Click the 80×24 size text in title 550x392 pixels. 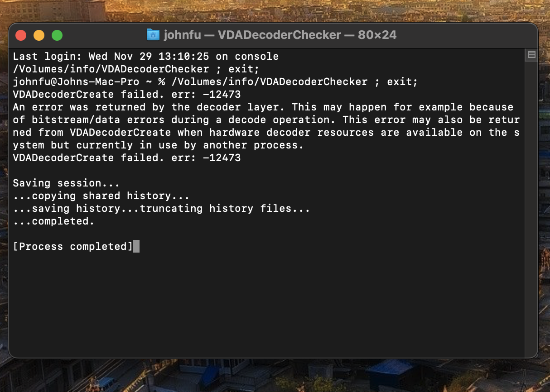click(x=377, y=35)
